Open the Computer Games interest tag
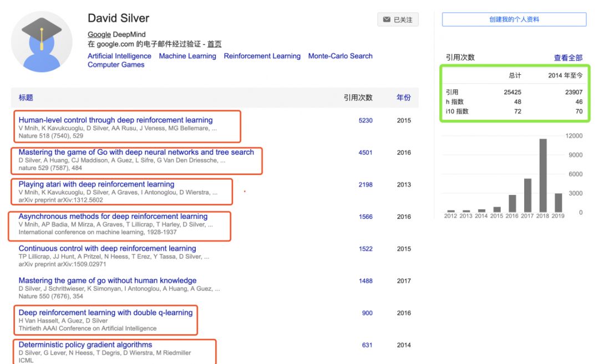599x364 pixels. (116, 65)
